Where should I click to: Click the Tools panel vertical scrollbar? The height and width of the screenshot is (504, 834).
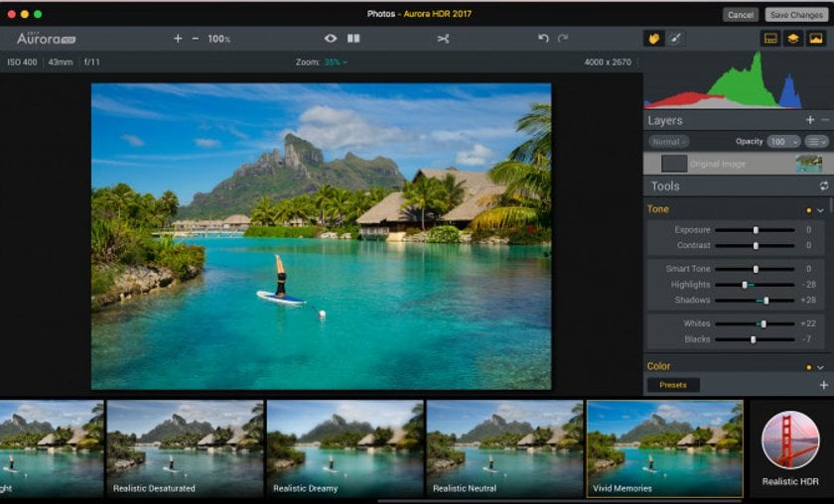coord(831,204)
